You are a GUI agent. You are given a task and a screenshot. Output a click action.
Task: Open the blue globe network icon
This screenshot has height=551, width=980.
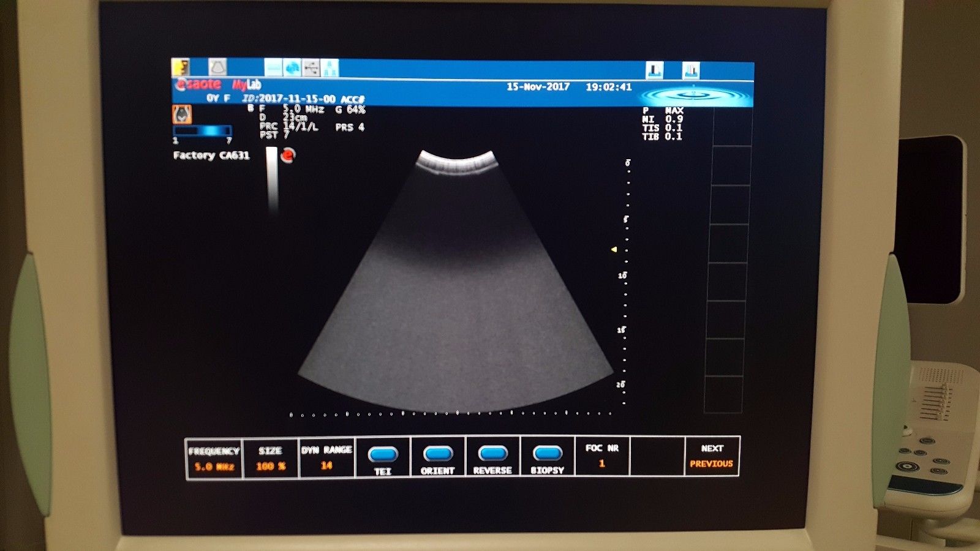[292, 66]
